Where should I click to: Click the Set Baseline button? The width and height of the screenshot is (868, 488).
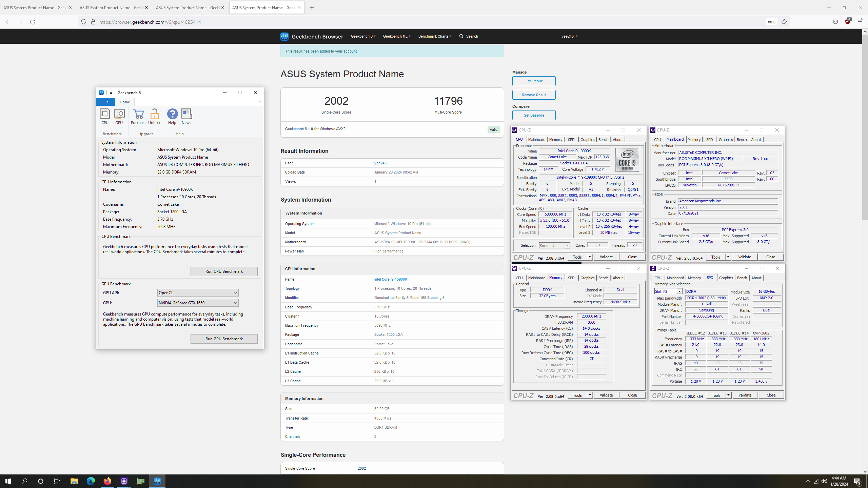tap(534, 115)
